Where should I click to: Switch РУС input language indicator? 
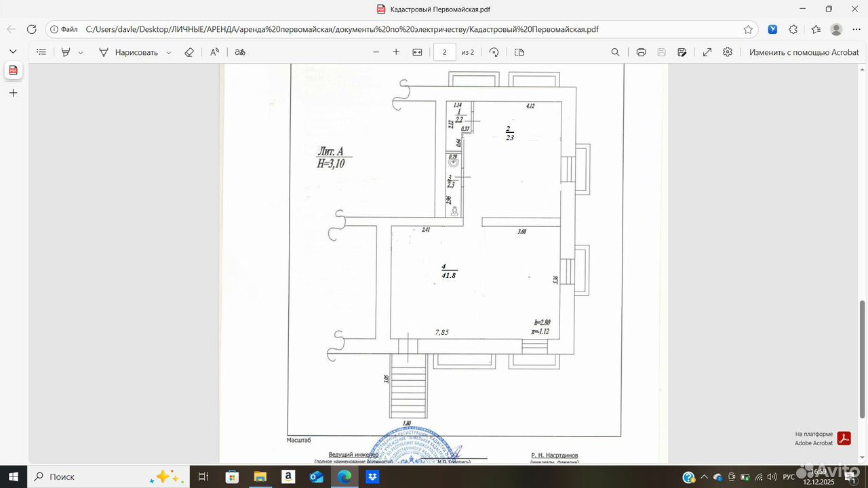pyautogui.click(x=789, y=476)
